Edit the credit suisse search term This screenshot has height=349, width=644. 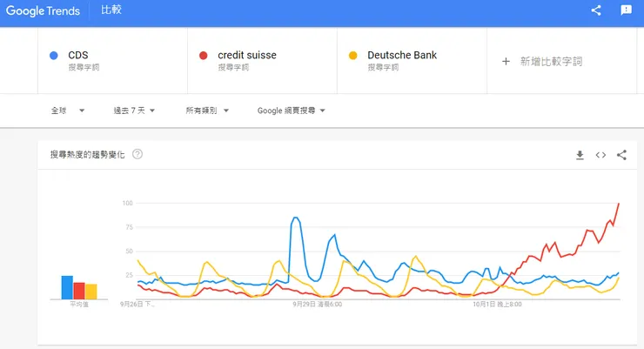(247, 56)
